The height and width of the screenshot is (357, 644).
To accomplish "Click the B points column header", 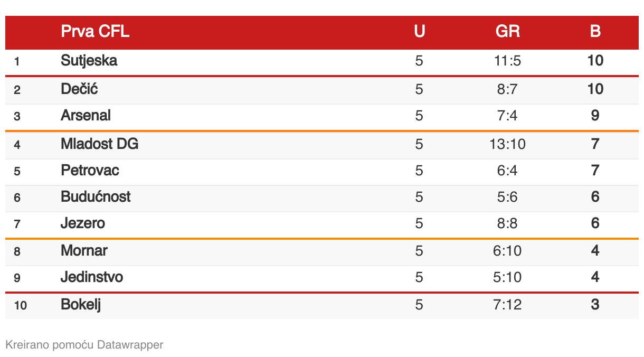I will 595,32.
